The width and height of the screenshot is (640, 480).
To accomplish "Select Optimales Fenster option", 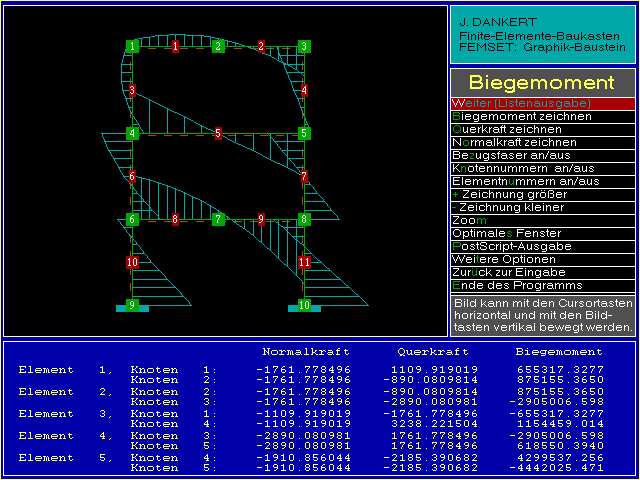I will coord(543,233).
